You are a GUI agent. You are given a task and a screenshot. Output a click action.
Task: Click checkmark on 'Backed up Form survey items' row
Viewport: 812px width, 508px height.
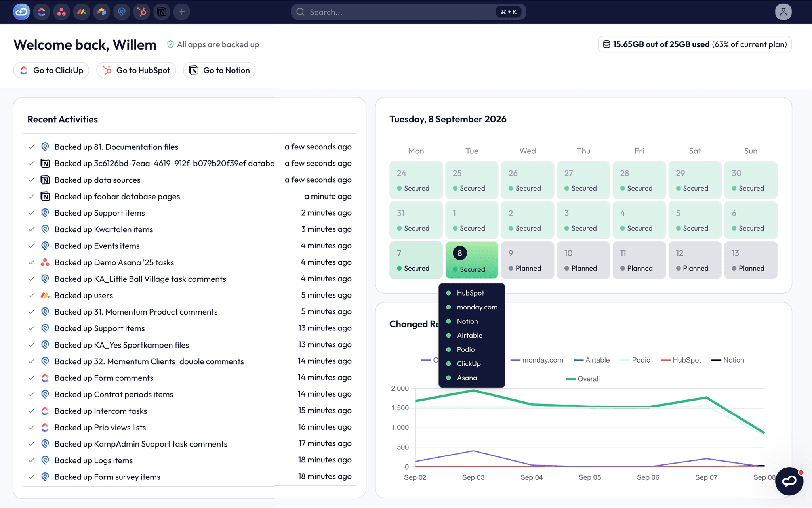32,477
